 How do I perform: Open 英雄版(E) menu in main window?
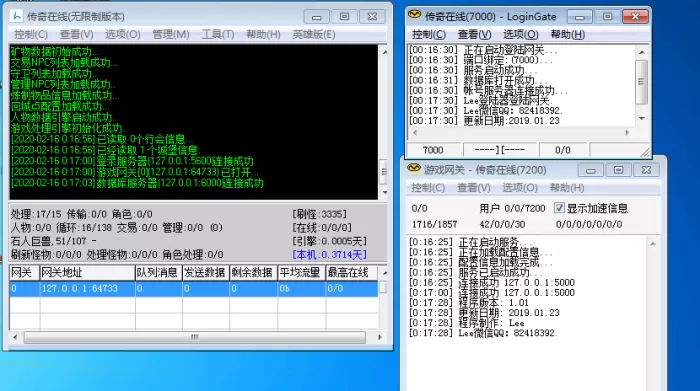(313, 34)
